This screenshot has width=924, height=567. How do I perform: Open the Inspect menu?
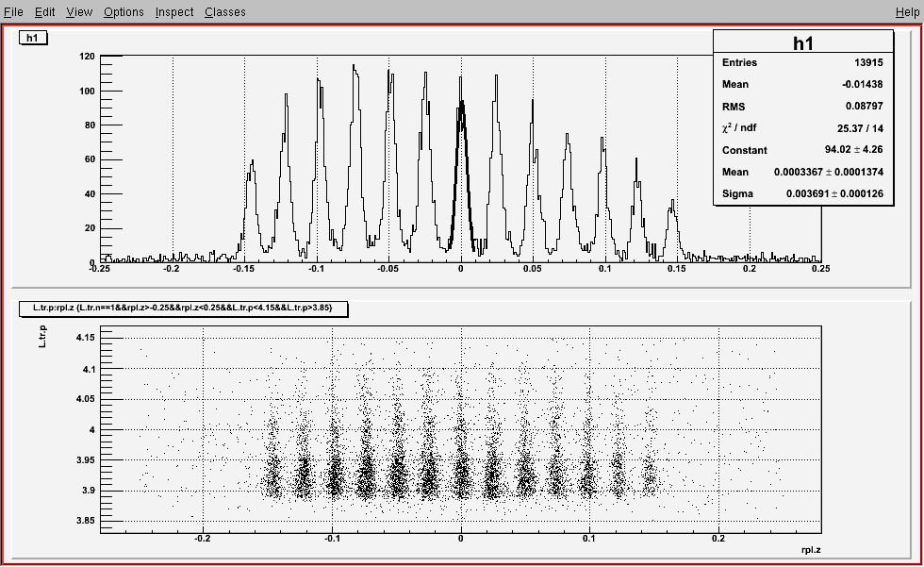[x=173, y=11]
